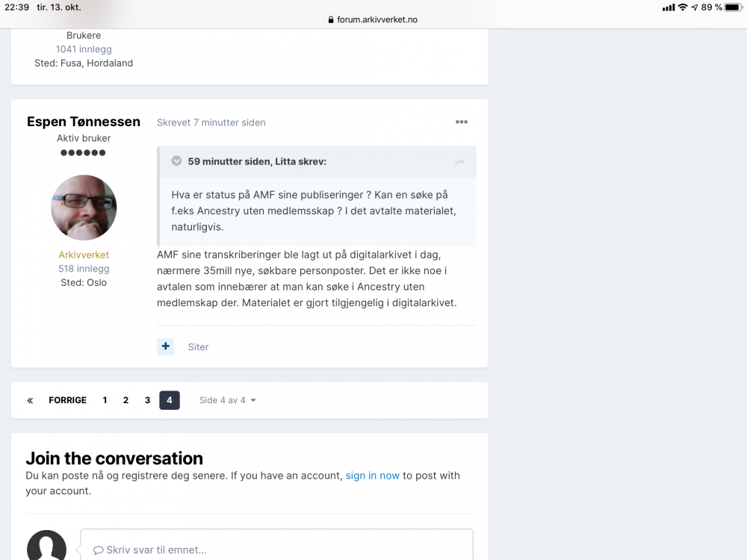Go to FORRIGE previous page

click(x=67, y=400)
